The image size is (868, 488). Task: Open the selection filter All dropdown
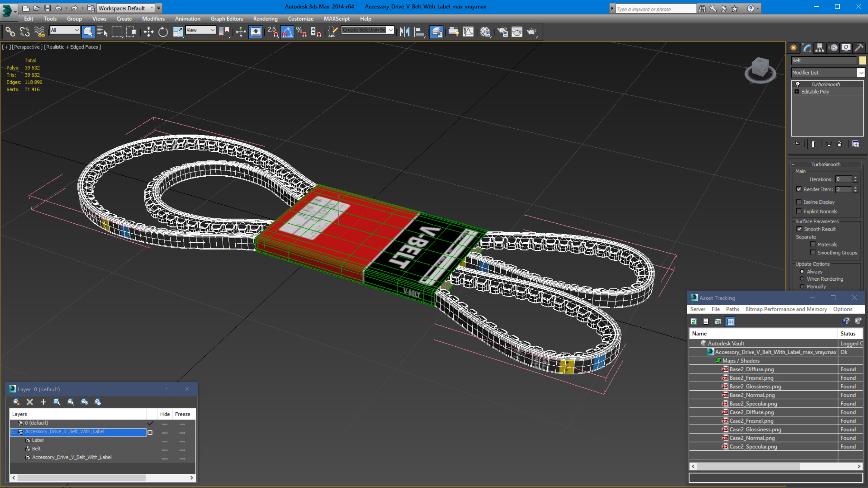[65, 30]
